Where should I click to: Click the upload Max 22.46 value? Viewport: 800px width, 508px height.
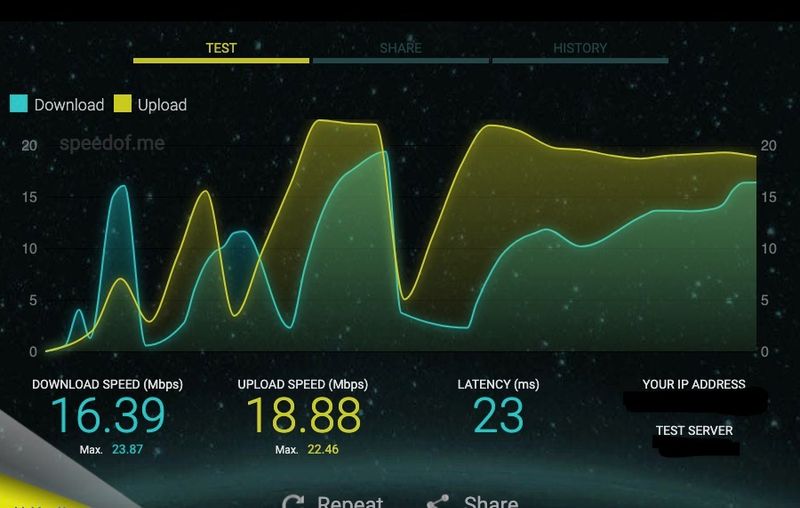[322, 450]
